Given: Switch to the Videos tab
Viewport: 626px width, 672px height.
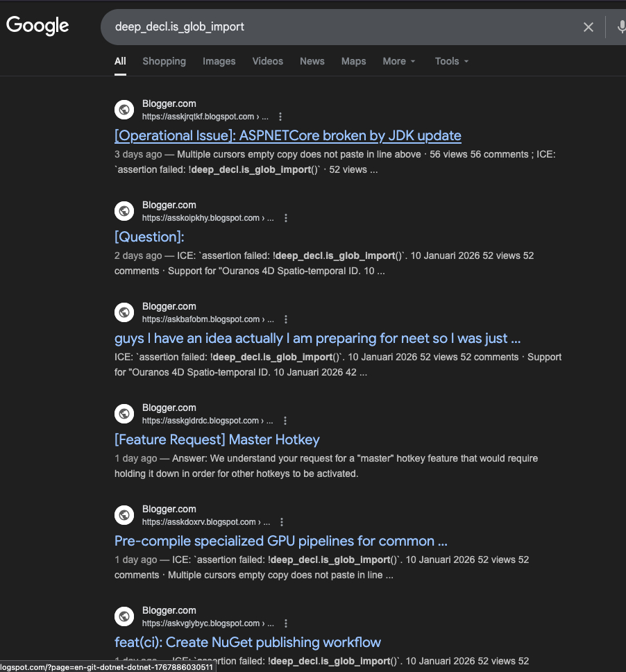Looking at the screenshot, I should [x=267, y=61].
